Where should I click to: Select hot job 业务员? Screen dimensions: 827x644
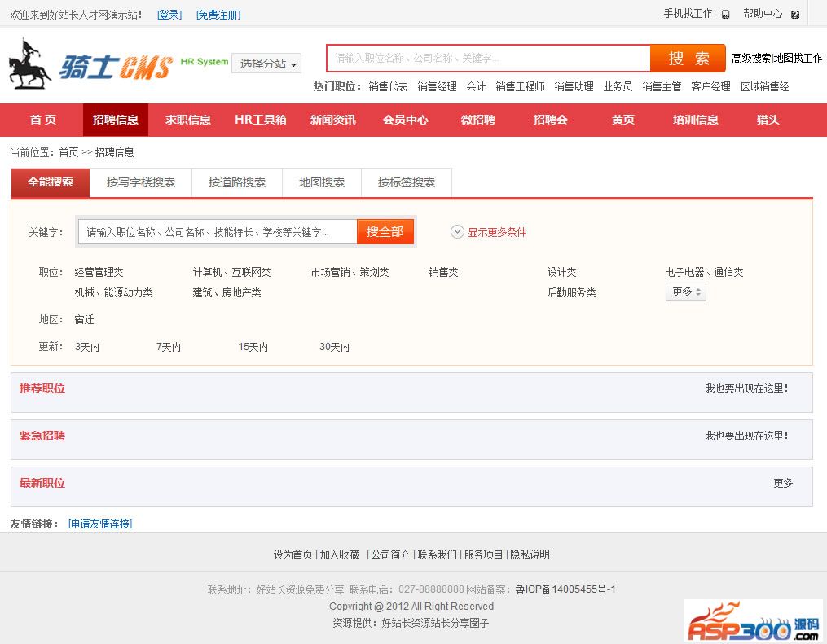click(x=618, y=86)
